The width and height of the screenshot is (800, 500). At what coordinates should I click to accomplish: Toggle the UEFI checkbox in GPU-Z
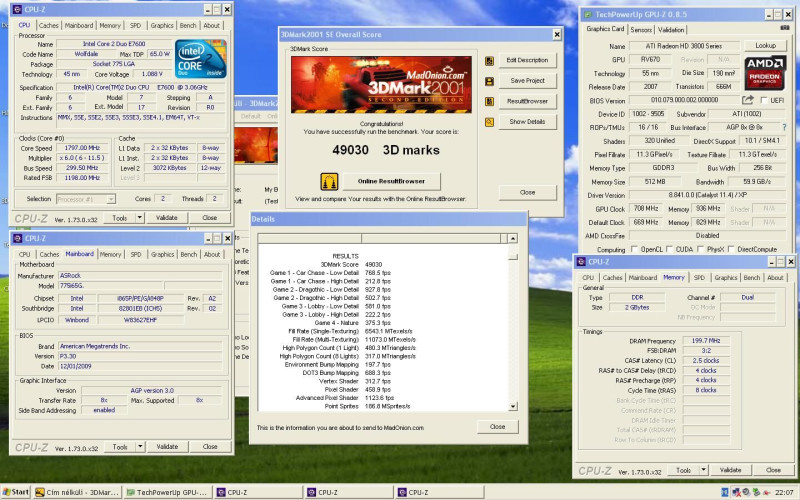pyautogui.click(x=764, y=100)
